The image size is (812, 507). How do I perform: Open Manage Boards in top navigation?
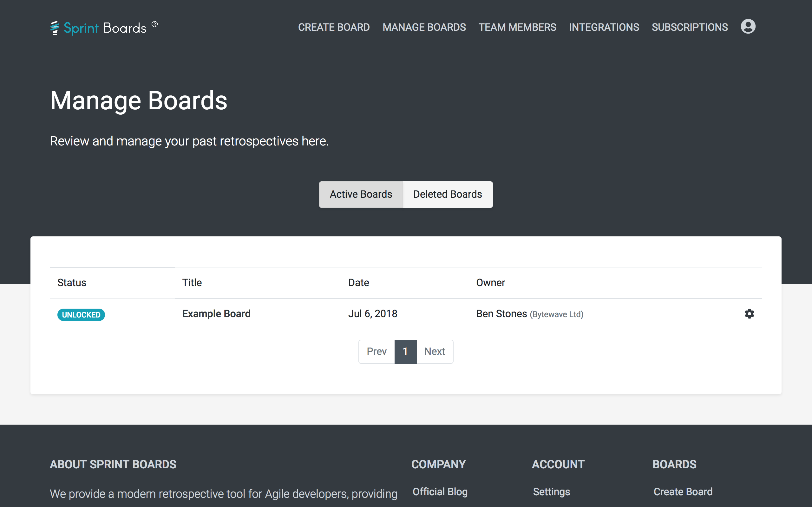point(424,27)
